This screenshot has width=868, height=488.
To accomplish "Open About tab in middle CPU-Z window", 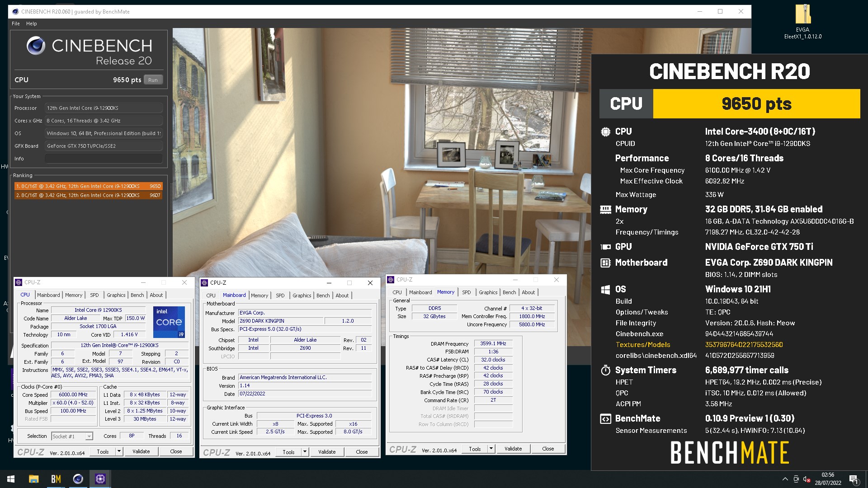I will [x=342, y=296].
